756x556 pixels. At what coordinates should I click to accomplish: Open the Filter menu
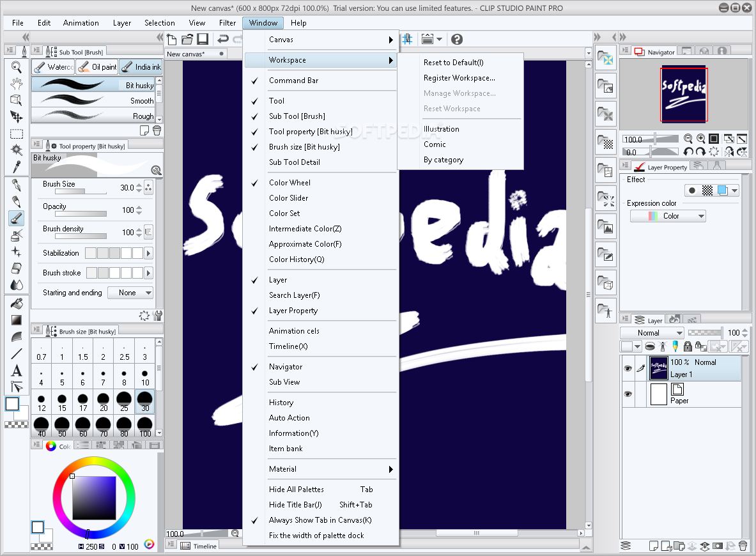[x=227, y=22]
